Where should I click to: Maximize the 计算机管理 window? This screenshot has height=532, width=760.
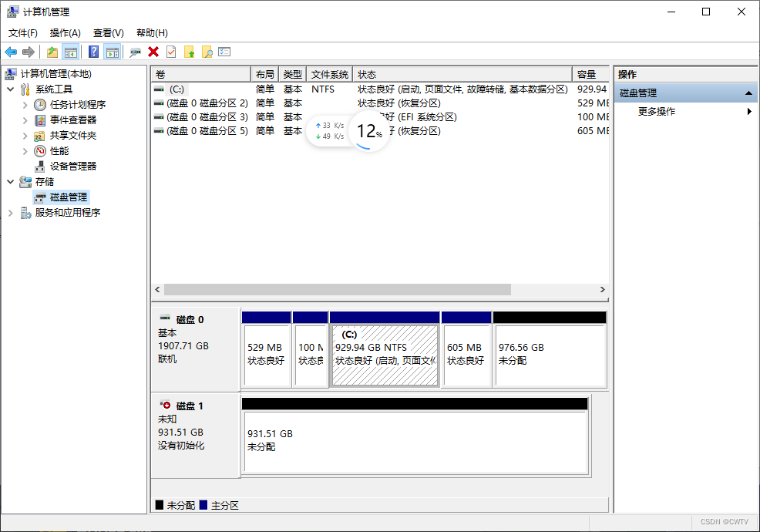click(706, 12)
